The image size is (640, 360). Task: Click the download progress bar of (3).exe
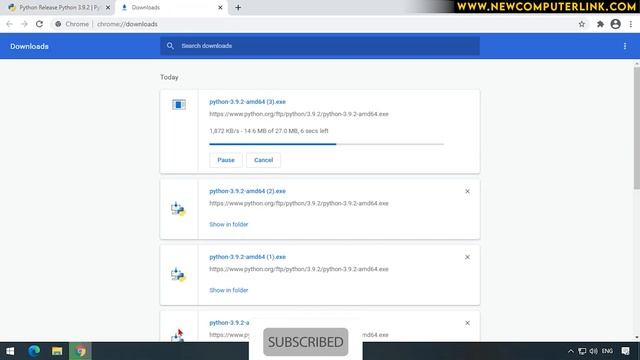(x=326, y=144)
